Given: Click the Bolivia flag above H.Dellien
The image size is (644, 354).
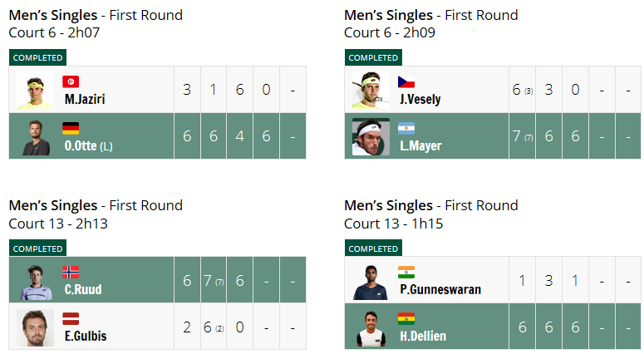Looking at the screenshot, I should pos(406,318).
